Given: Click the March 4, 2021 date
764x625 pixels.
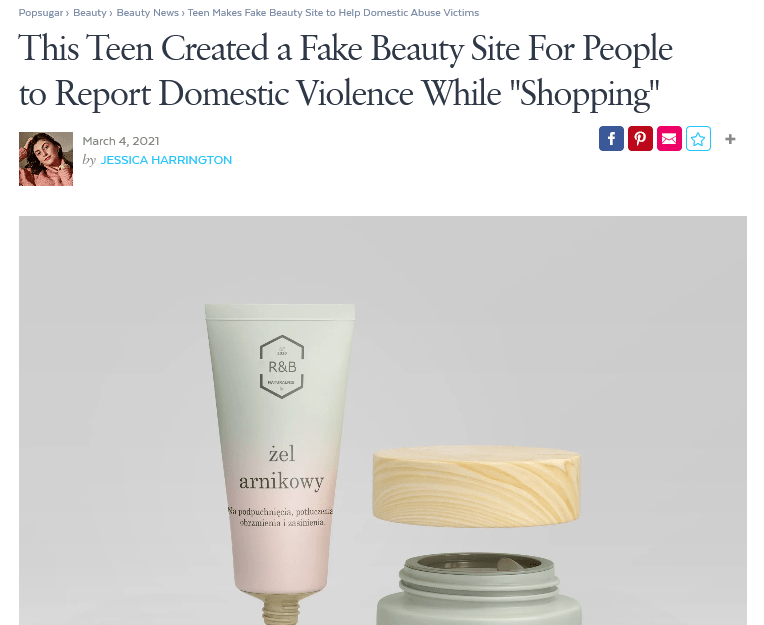Looking at the screenshot, I should (121, 141).
